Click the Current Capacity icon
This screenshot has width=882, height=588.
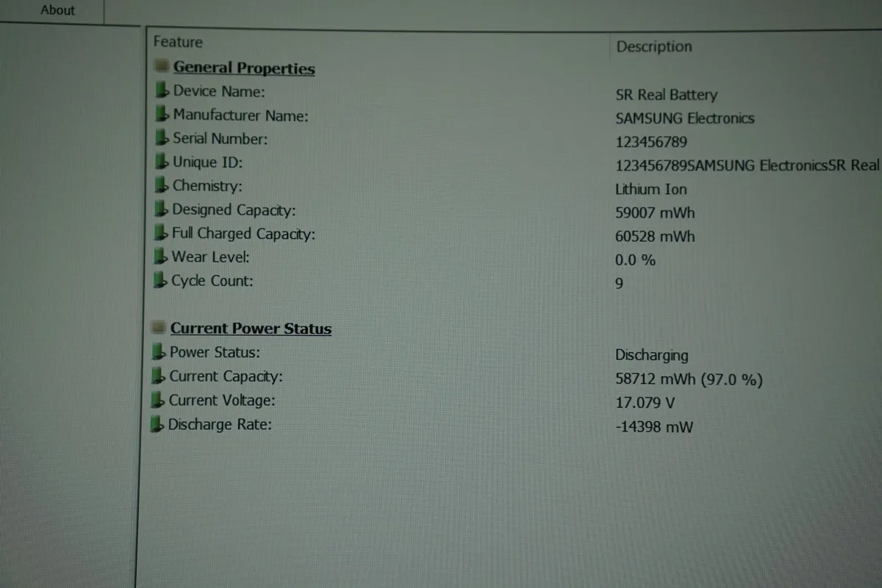click(x=158, y=376)
